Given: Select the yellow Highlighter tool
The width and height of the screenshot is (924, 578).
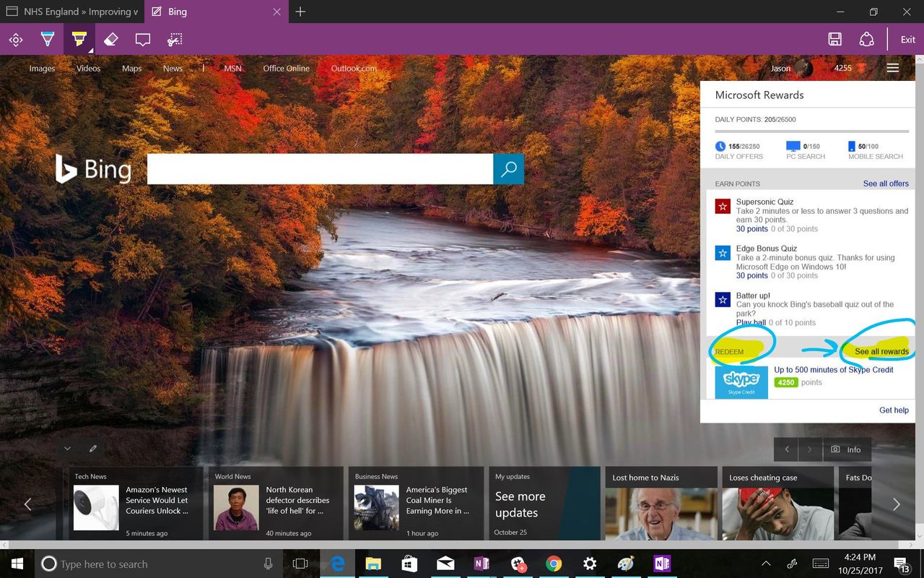Looking at the screenshot, I should coord(79,40).
